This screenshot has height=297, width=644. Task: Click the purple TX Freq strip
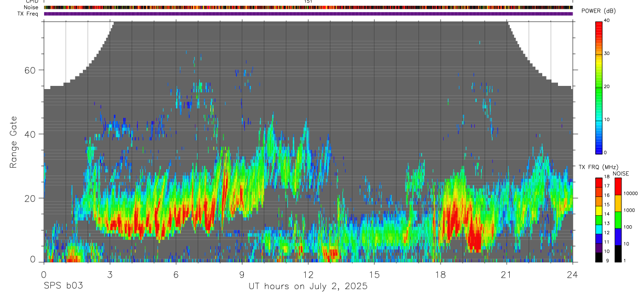pyautogui.click(x=308, y=14)
